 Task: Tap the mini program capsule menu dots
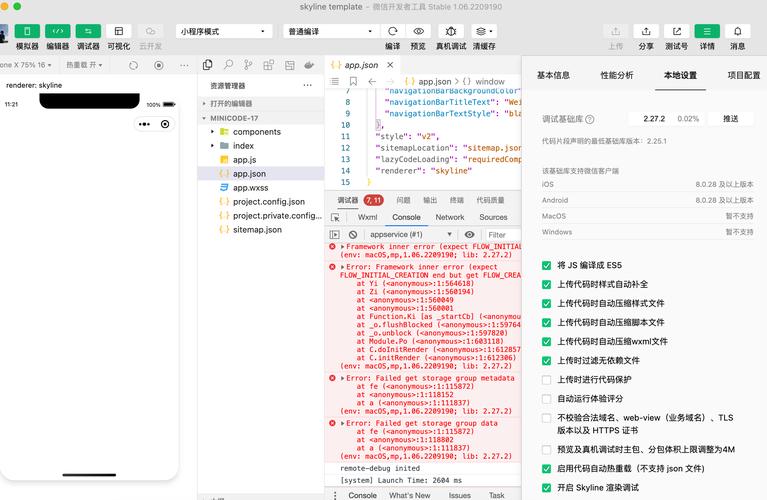(144, 124)
